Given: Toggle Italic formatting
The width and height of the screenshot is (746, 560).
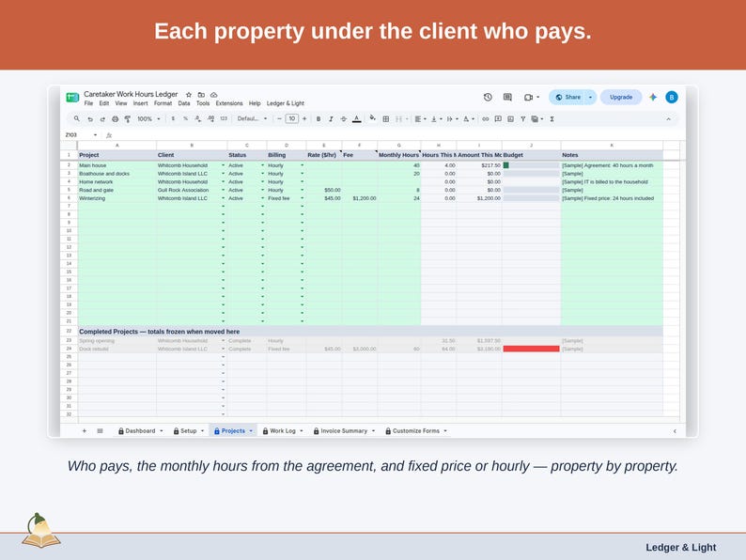Looking at the screenshot, I should pos(331,119).
